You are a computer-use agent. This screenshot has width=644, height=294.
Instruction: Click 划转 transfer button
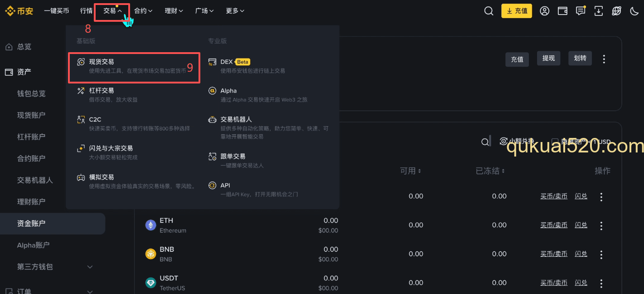(x=580, y=58)
